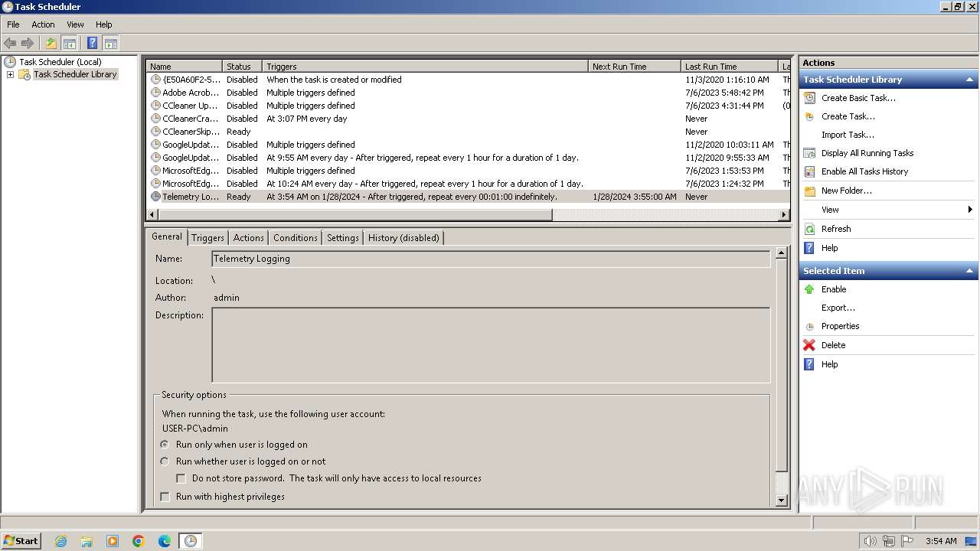980x551 pixels.
Task: Click the Action Center flag tray icon
Action: coord(907,541)
